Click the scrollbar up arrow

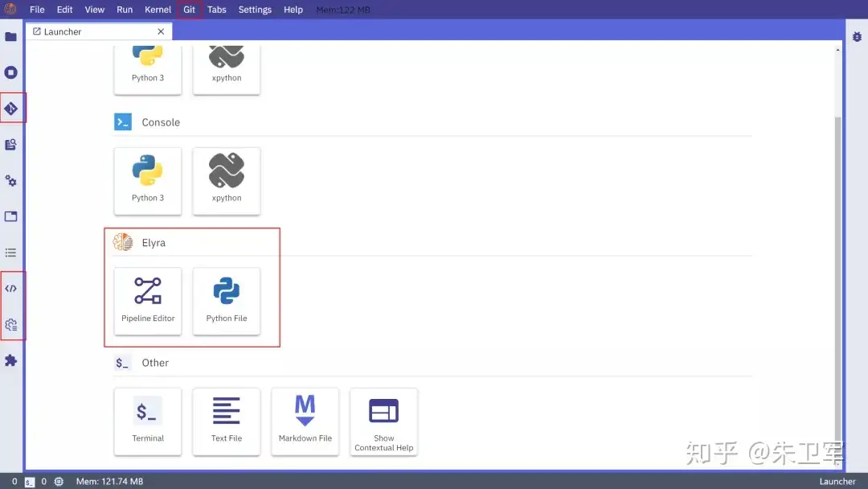pyautogui.click(x=837, y=50)
